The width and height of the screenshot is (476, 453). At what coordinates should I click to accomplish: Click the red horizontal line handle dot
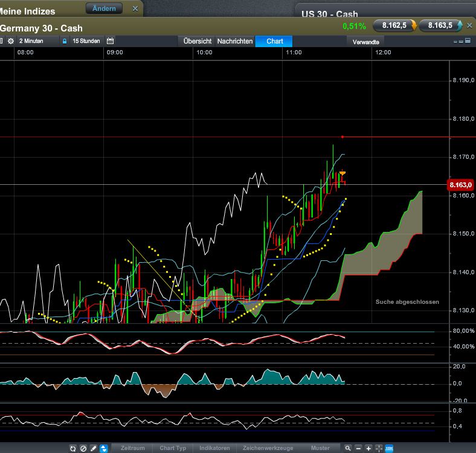343,137
